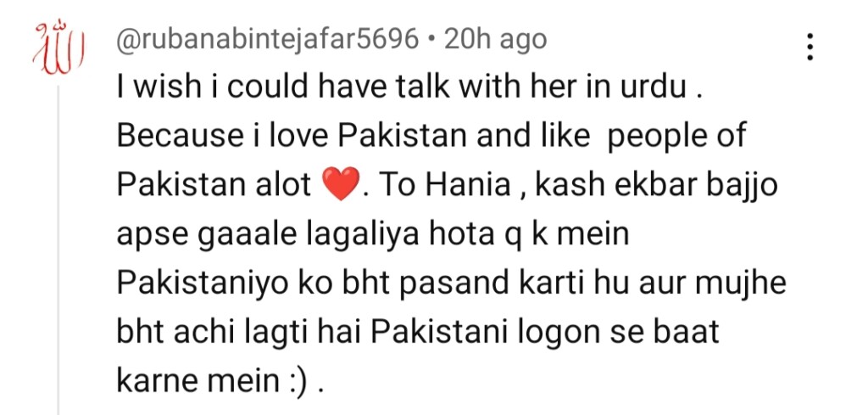Click the red heart emoji in comment
The image size is (868, 415).
pos(341,186)
